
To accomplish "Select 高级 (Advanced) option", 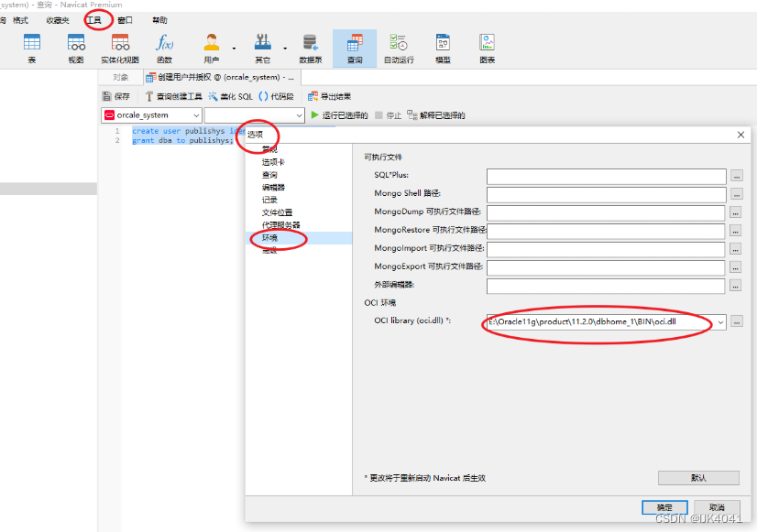I will (269, 250).
